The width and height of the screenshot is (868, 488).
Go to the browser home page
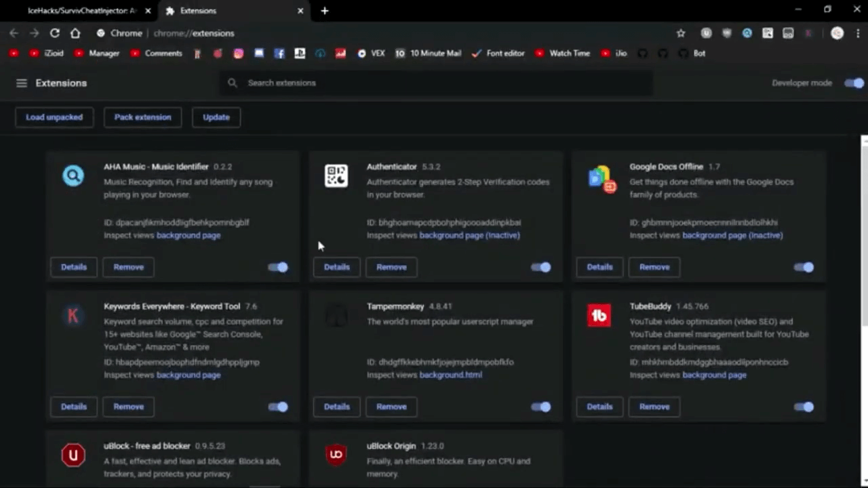point(75,33)
